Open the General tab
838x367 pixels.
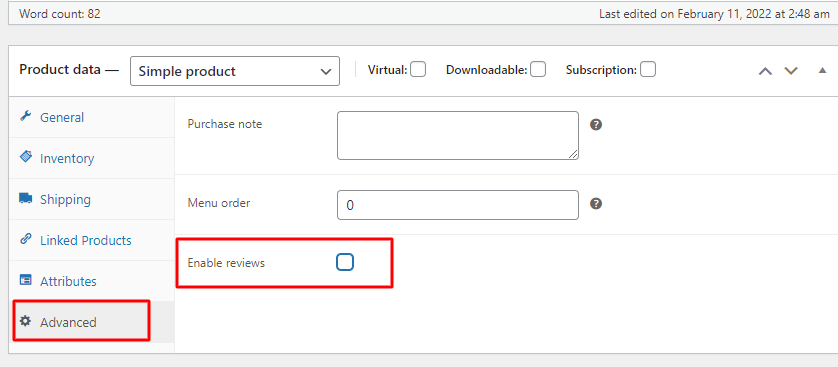tap(91, 117)
